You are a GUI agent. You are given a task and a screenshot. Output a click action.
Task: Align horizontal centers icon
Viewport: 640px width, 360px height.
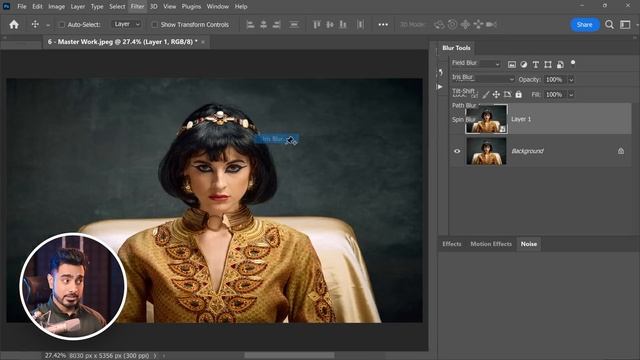pyautogui.click(x=264, y=24)
